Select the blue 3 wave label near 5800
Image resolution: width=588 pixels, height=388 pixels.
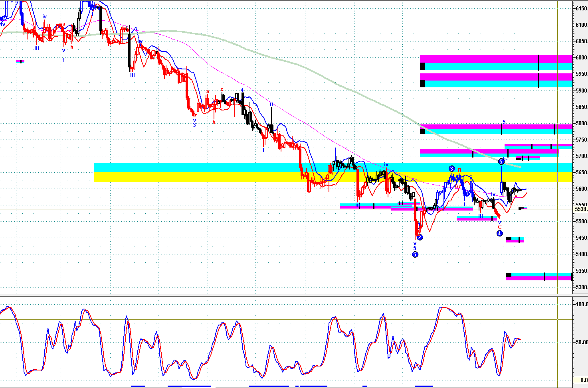[x=194, y=125]
